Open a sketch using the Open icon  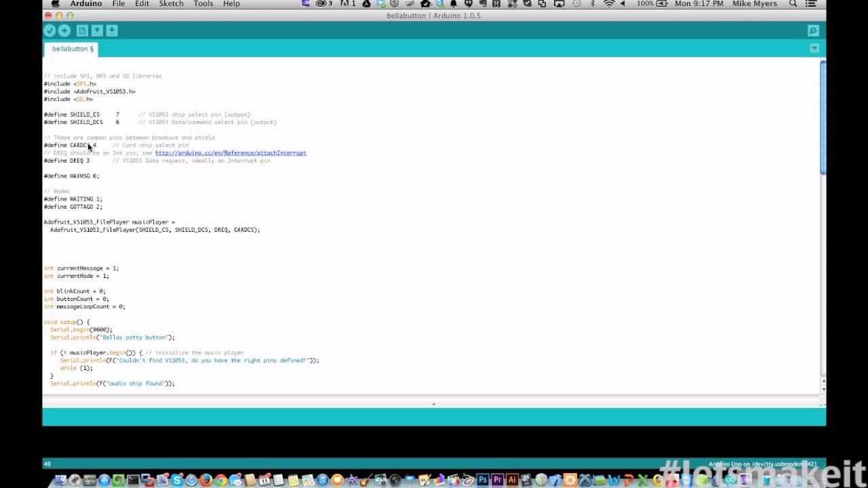tap(97, 30)
